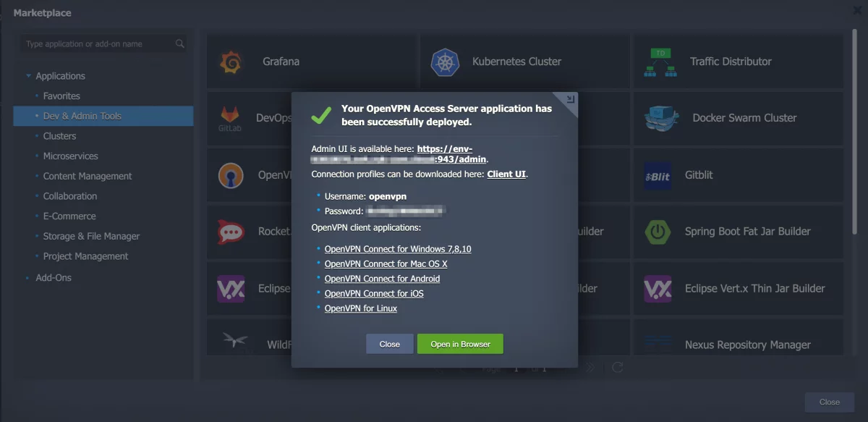This screenshot has width=868, height=422.
Task: Click the username value openvpn
Action: click(389, 196)
